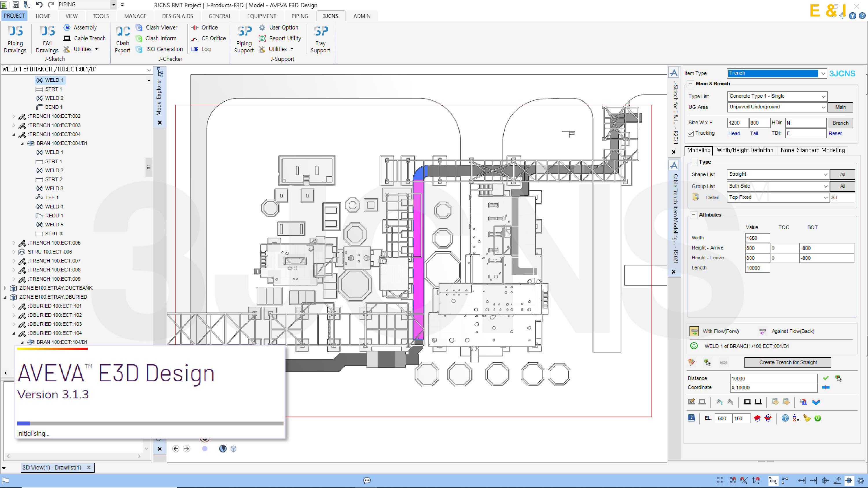Collapse the Attributes section

click(x=694, y=215)
